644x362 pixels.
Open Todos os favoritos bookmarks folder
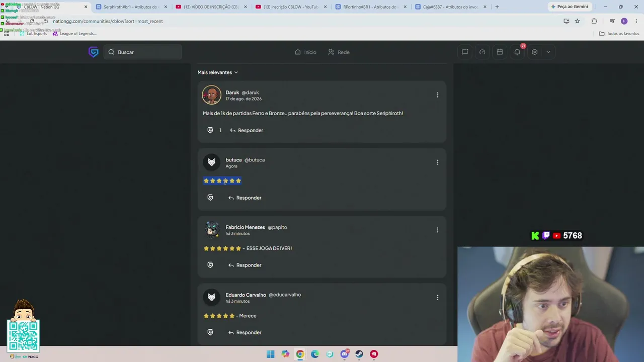click(x=619, y=34)
